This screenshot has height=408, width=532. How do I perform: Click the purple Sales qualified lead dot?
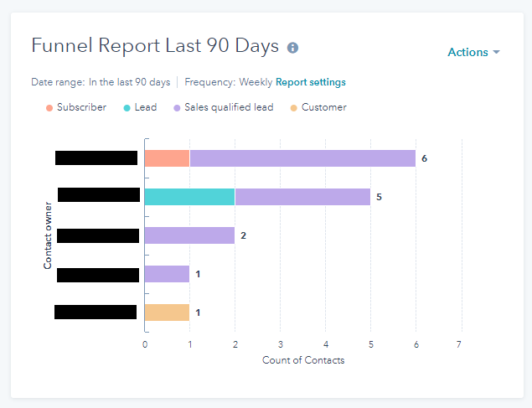pyautogui.click(x=177, y=108)
